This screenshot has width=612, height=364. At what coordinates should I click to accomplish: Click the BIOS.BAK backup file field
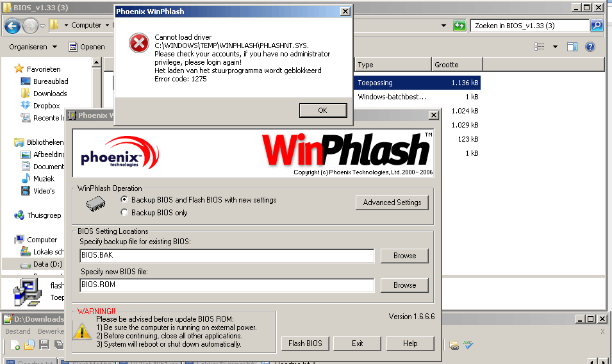pyautogui.click(x=227, y=256)
